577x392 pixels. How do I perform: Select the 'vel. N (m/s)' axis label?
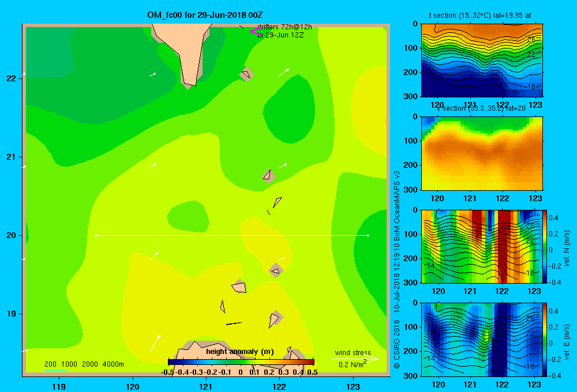[567, 248]
